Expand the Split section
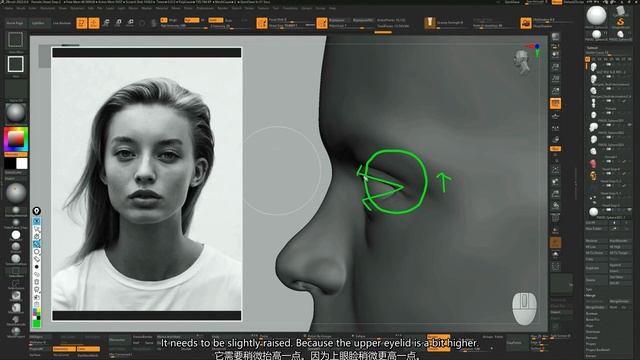Image resolution: width=640 pixels, height=360 pixels. coord(589,289)
